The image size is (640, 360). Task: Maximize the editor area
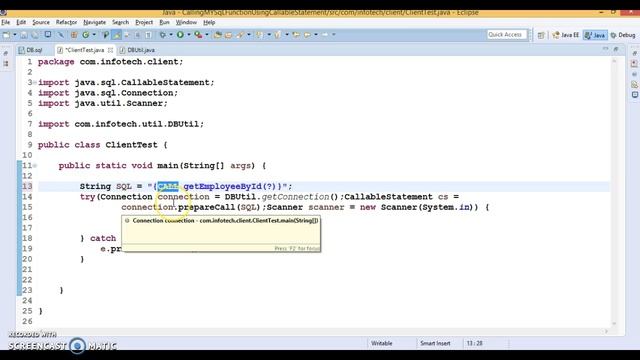(x=616, y=49)
